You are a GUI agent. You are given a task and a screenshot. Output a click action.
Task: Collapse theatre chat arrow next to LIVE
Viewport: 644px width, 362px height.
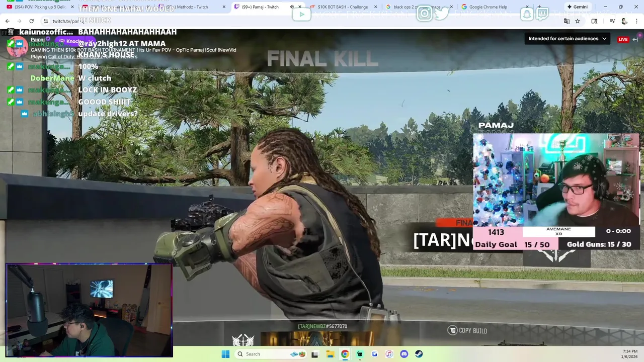(x=635, y=39)
